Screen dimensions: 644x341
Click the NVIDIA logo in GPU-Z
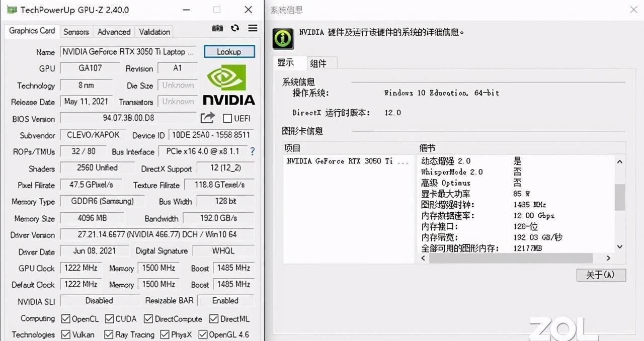[228, 84]
